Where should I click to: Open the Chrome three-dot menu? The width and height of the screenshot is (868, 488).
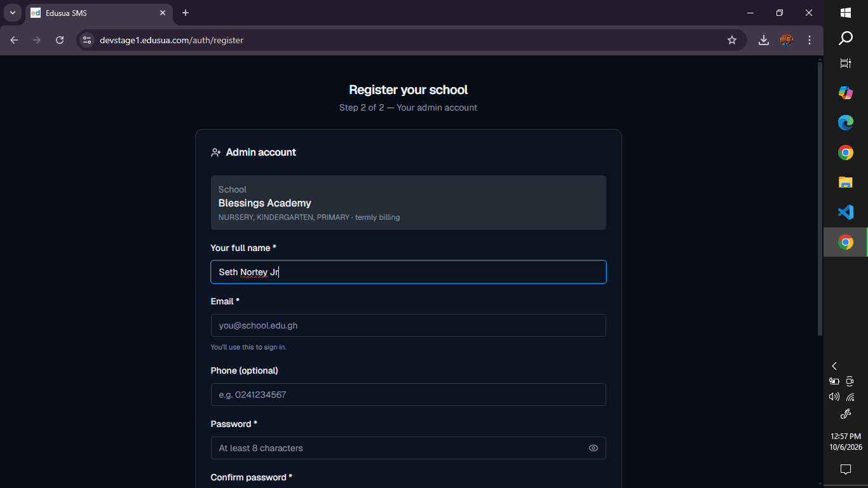click(x=810, y=40)
